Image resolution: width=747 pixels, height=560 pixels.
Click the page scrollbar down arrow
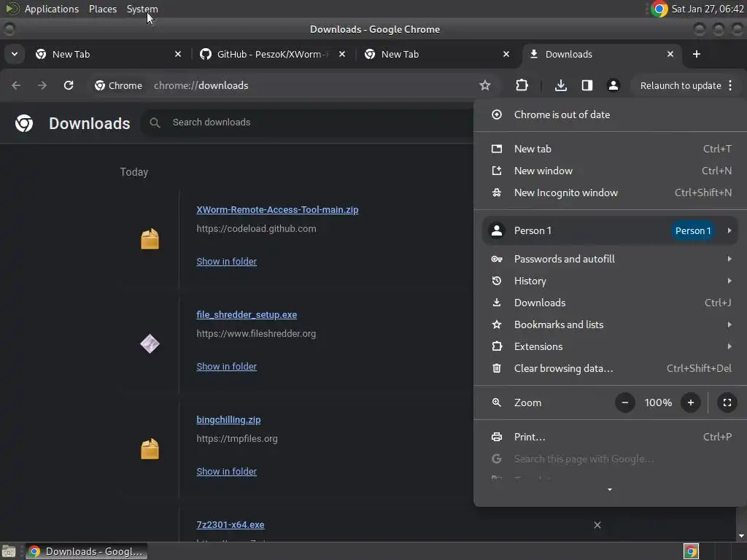[741, 536]
